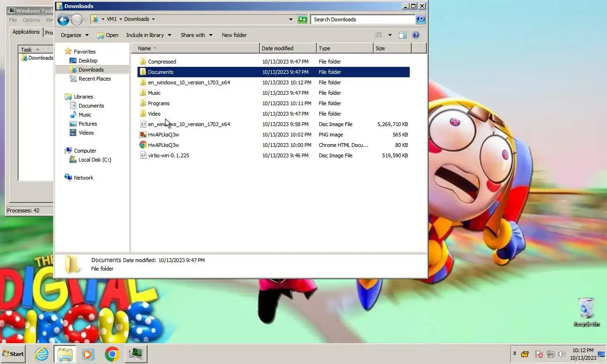Sort by Date modified column header

(x=288, y=48)
